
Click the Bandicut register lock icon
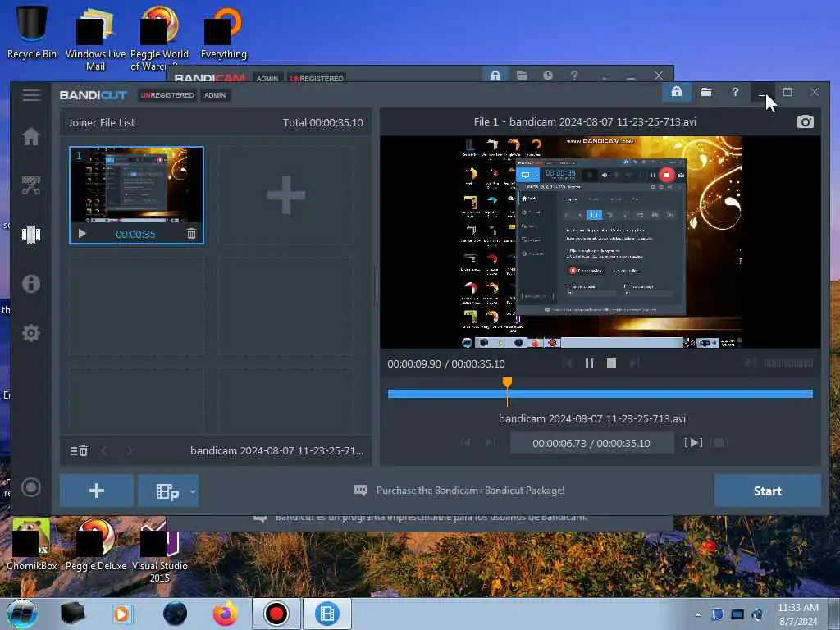[x=677, y=92]
